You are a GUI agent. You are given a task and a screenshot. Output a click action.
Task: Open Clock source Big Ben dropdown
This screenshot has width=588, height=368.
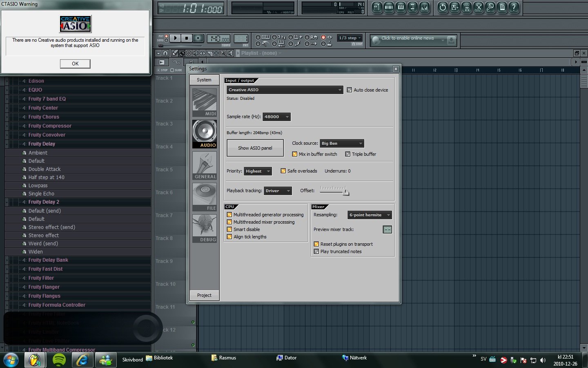coord(342,144)
